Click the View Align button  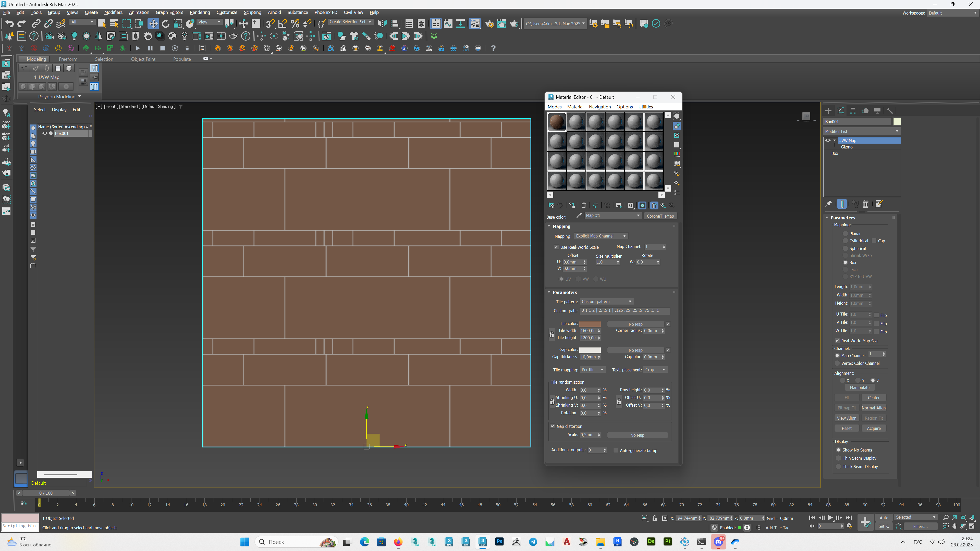(x=847, y=418)
